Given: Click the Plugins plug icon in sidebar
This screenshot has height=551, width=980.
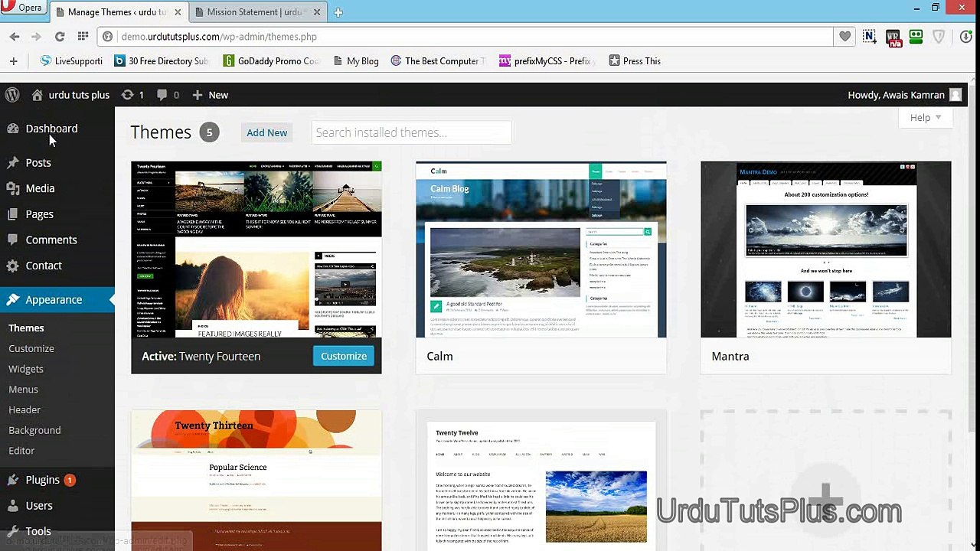Looking at the screenshot, I should click(x=13, y=480).
